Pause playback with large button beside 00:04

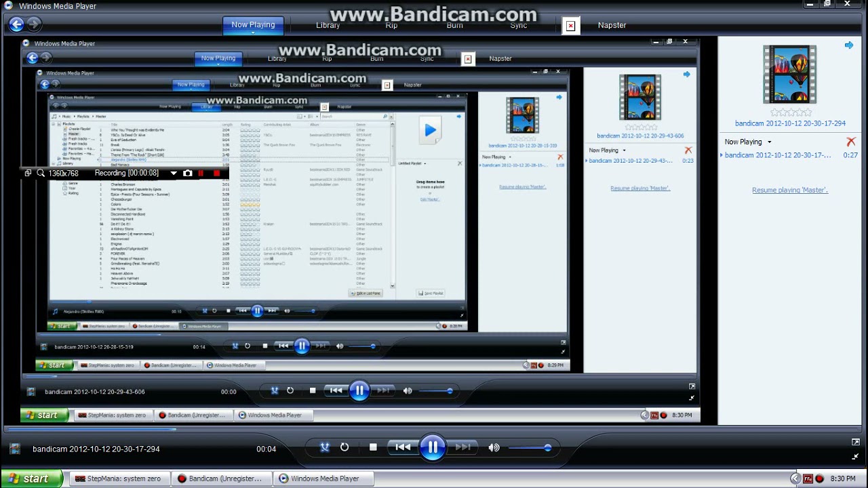click(433, 447)
